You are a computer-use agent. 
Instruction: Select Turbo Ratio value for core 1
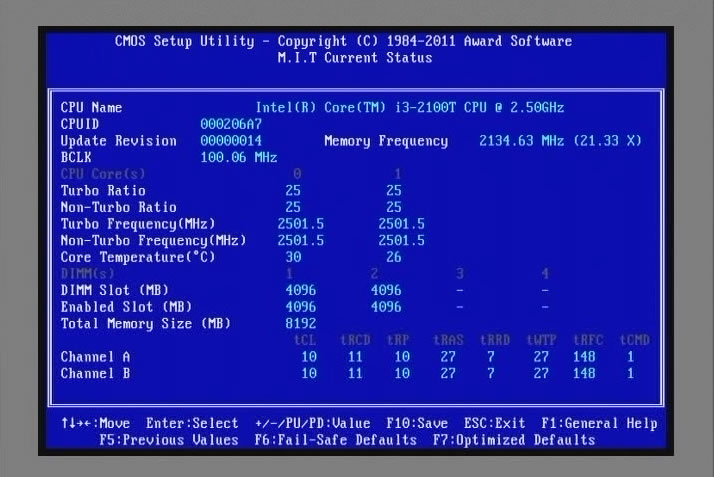coord(393,191)
